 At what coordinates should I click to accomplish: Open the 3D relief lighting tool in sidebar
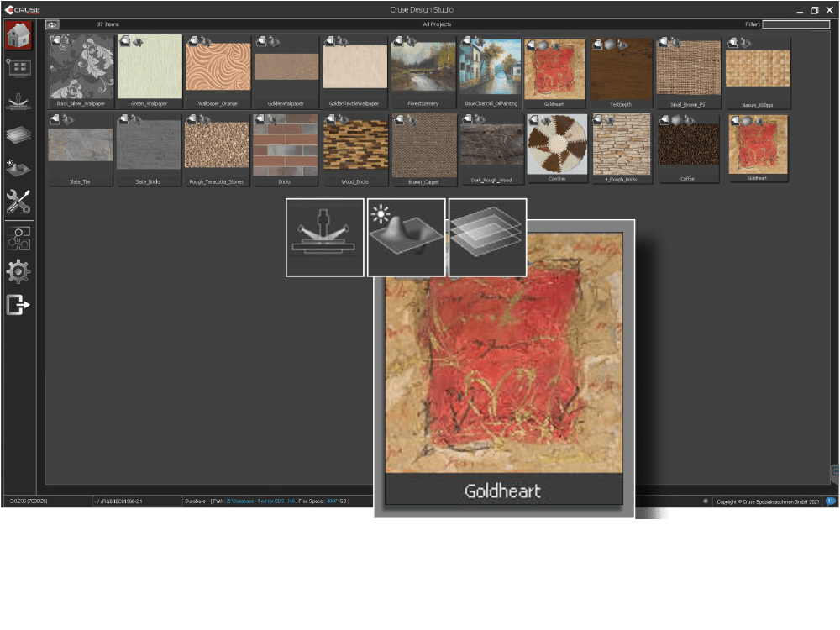[18, 168]
